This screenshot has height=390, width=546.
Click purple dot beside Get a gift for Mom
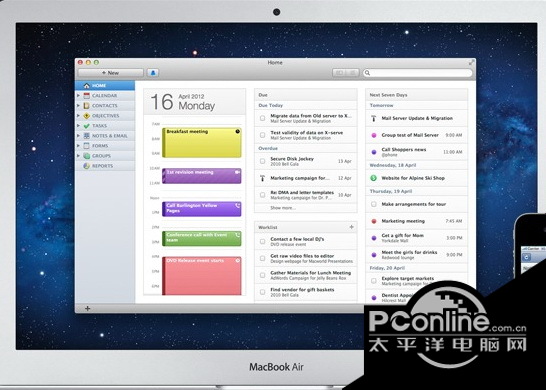click(x=374, y=238)
